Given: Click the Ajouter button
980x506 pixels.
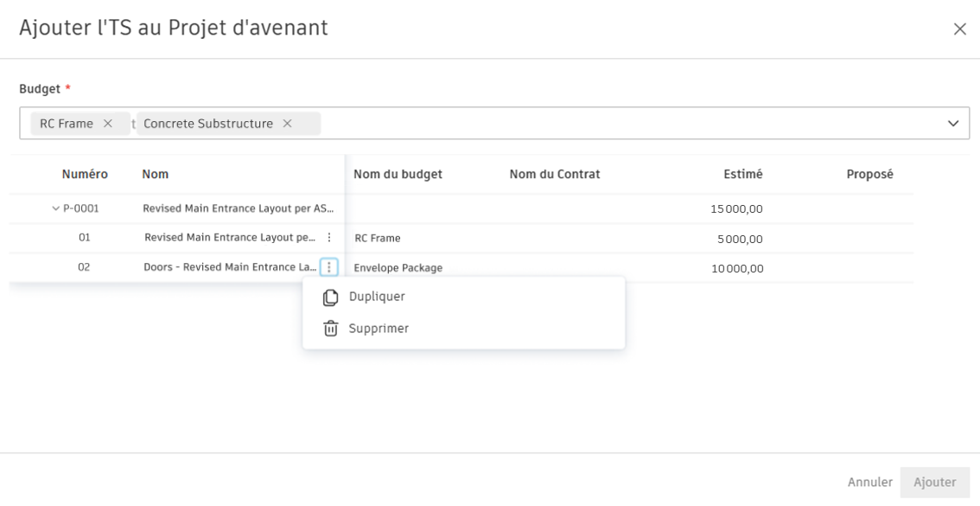Looking at the screenshot, I should pos(934,482).
